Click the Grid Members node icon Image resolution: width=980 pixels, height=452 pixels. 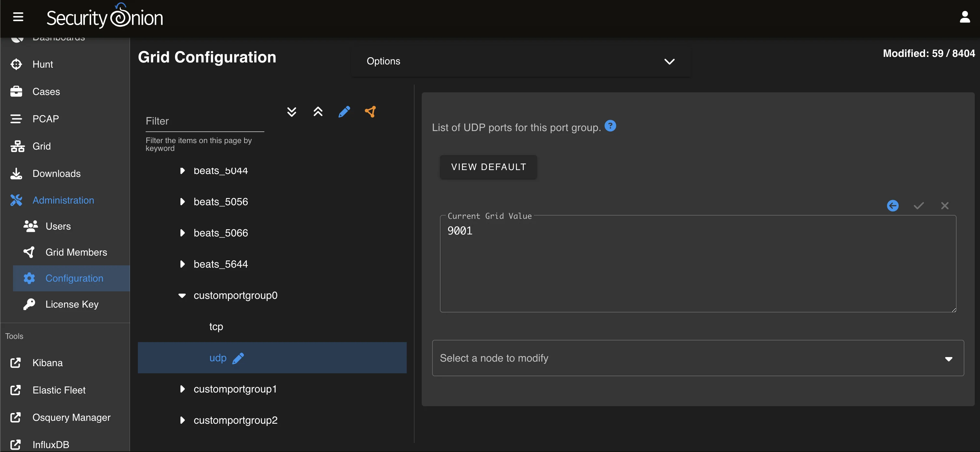[x=29, y=252]
